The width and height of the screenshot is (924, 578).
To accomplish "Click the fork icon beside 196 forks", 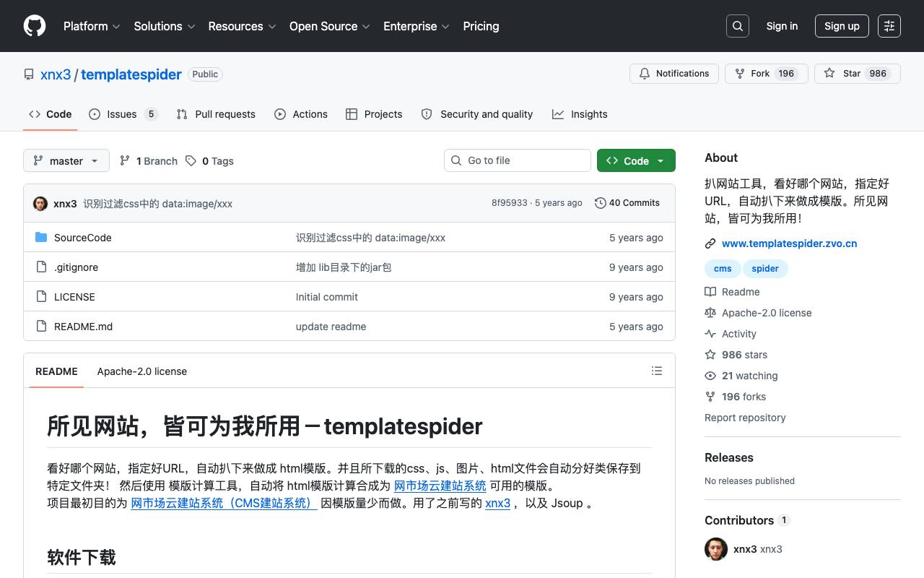I will tap(710, 397).
